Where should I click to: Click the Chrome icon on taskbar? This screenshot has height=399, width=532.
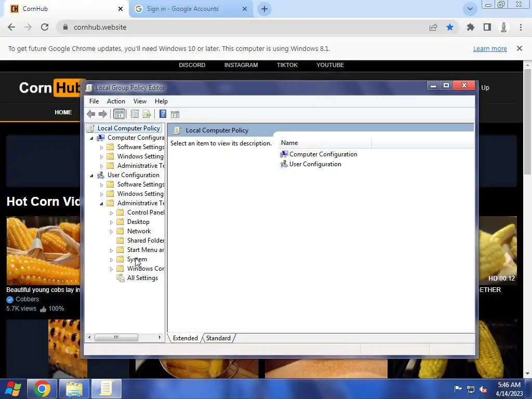42,389
